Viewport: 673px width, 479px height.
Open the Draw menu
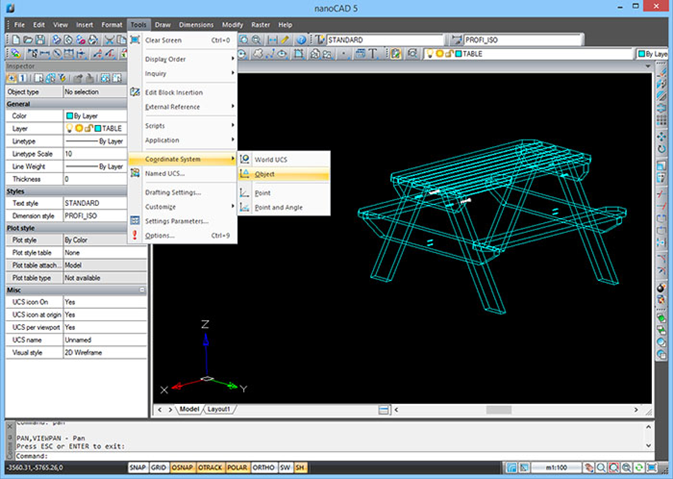click(162, 23)
